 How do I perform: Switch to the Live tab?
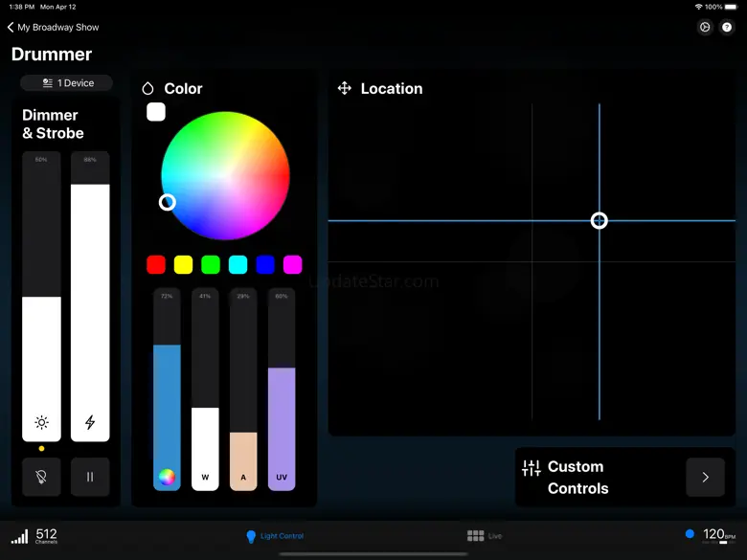[x=485, y=536]
